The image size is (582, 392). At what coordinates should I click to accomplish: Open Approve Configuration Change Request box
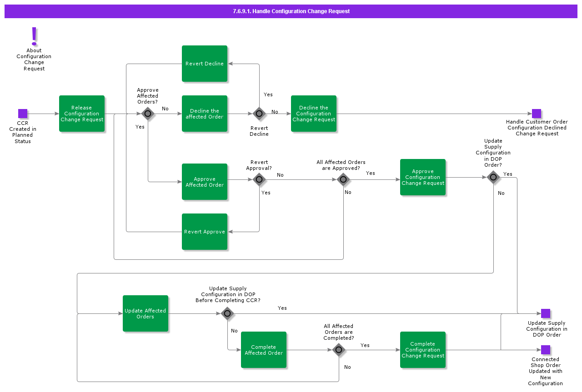pos(423,177)
